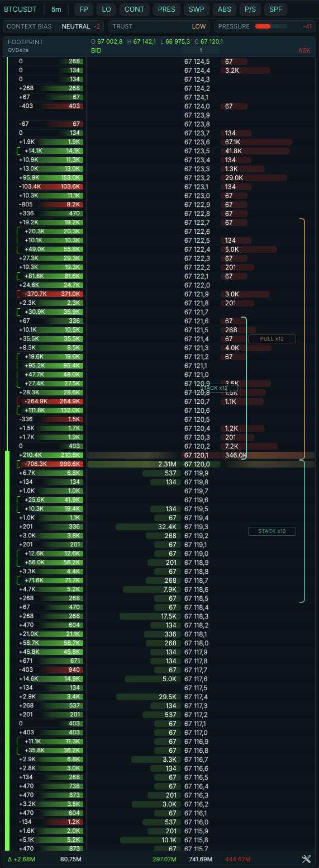Click the 67.1K ask at 67 123,6
The image size is (319, 868).
(x=256, y=142)
